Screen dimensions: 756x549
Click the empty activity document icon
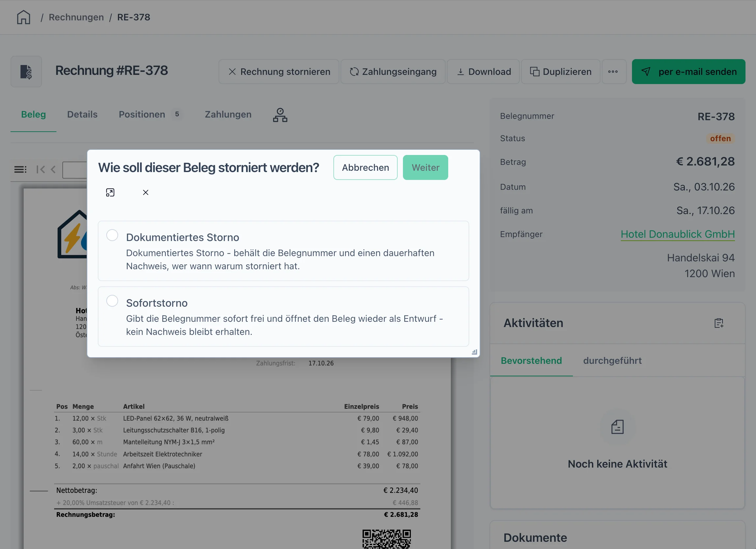617,427
